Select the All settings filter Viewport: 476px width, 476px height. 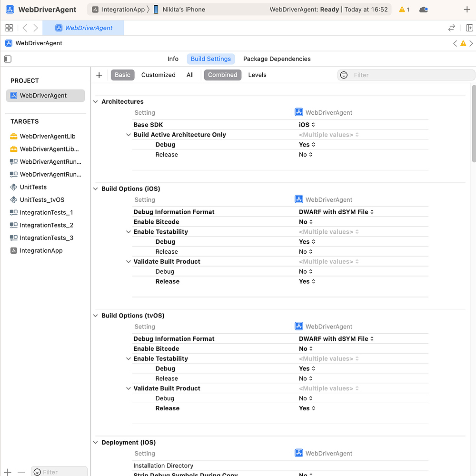[x=190, y=75]
